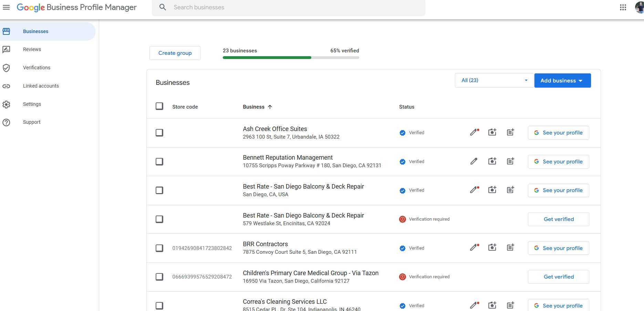Create post for BRR Contractors
644x311 pixels.
coord(510,248)
